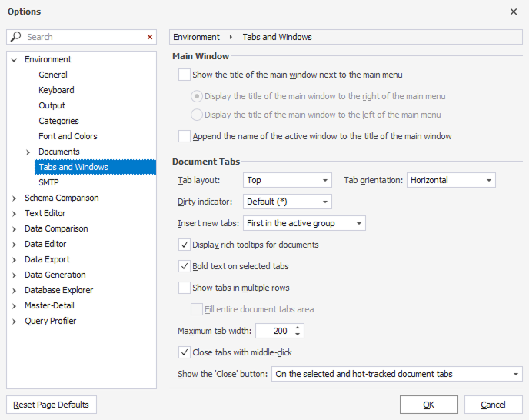
Task: Enable Show tabs in multiple rows
Action: [x=185, y=288]
